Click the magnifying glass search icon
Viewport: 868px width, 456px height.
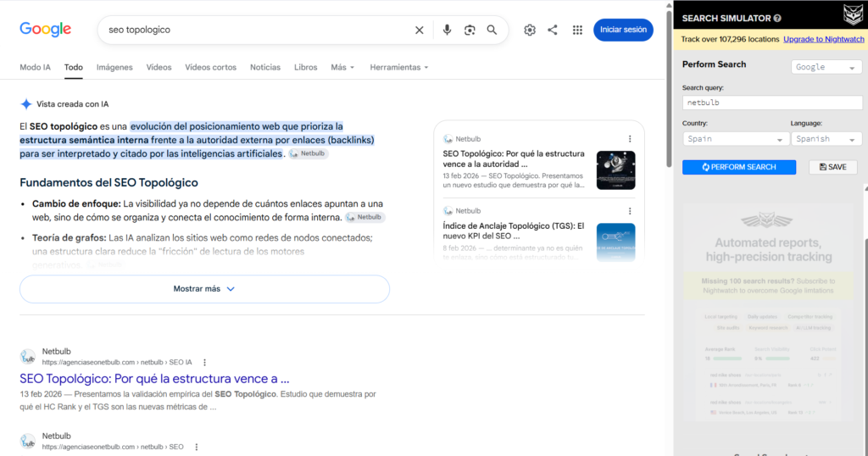click(x=492, y=30)
